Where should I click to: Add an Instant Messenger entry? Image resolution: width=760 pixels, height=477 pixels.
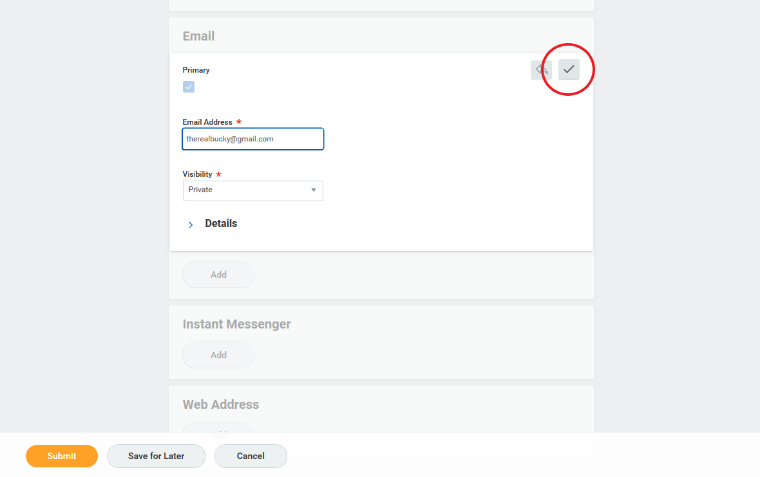218,355
